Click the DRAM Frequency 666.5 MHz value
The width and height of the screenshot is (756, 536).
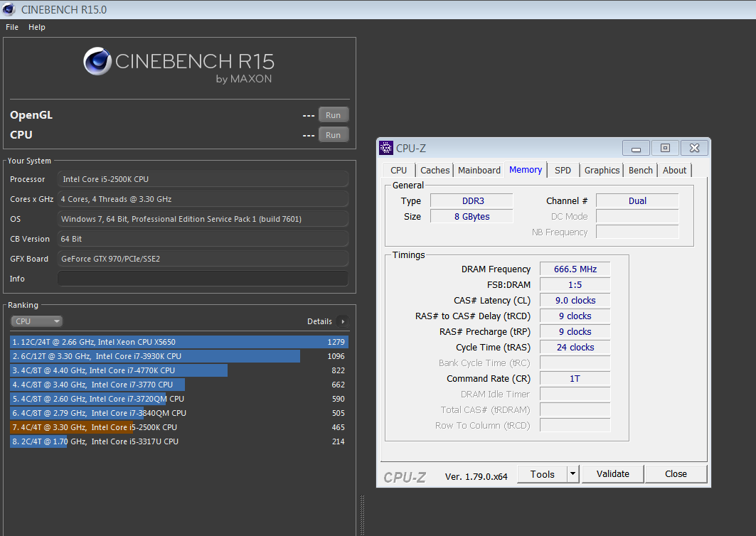pos(575,269)
